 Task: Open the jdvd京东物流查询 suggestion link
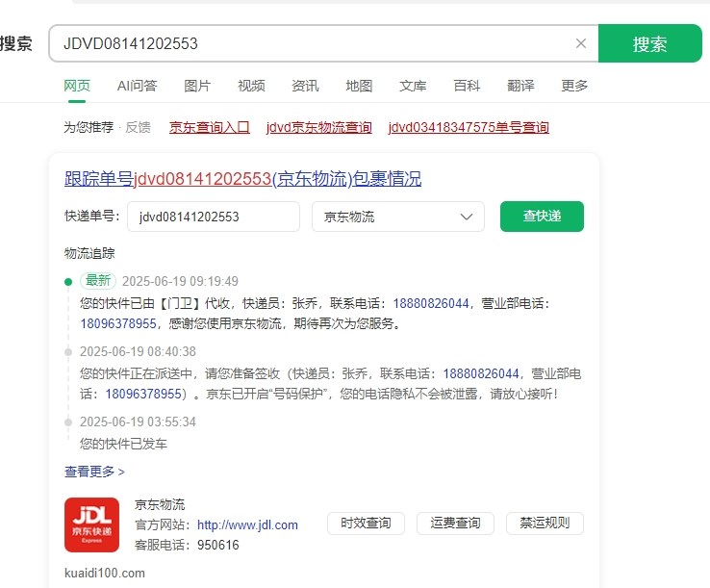(319, 127)
